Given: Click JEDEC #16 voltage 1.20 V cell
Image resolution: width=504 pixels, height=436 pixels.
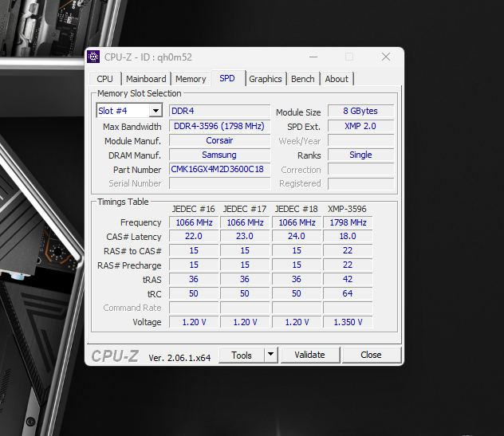Looking at the screenshot, I should pos(194,322).
